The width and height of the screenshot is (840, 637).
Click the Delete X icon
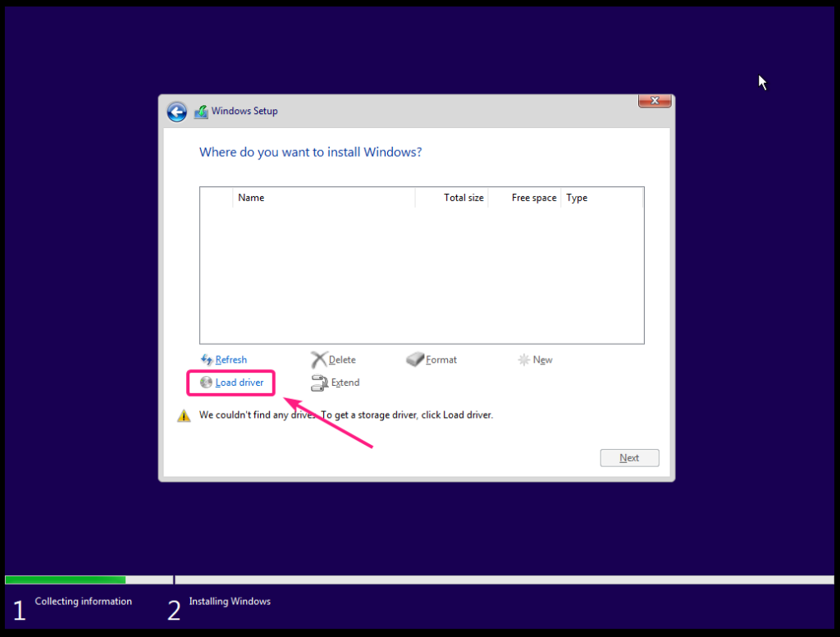pyautogui.click(x=319, y=360)
